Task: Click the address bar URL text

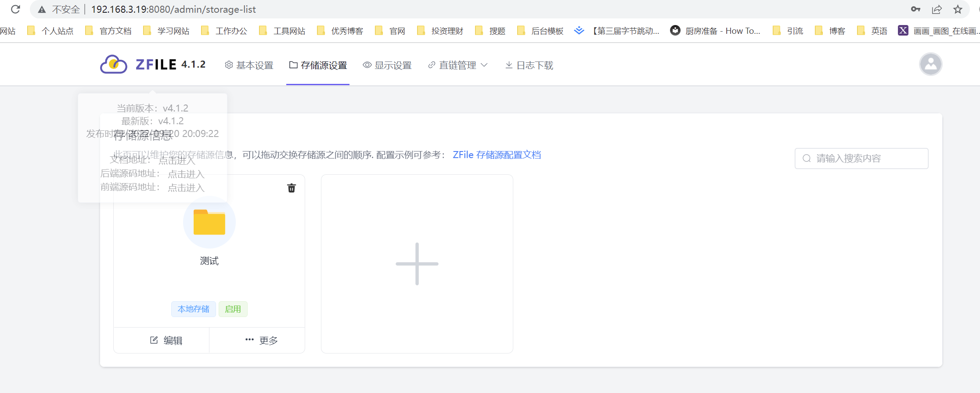Action: coord(173,9)
